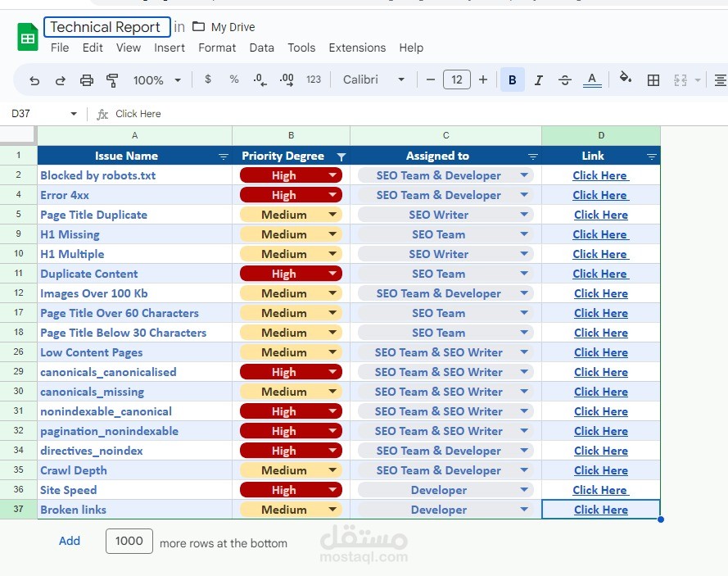Viewport: 728px width, 576px height.
Task: Click the Borders grid icon
Action: [653, 80]
